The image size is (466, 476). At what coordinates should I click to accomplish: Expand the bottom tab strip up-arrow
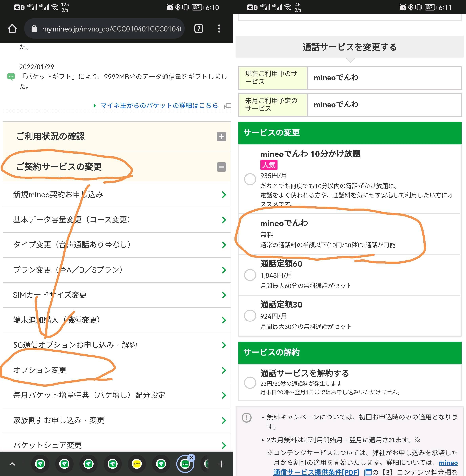tap(12, 464)
